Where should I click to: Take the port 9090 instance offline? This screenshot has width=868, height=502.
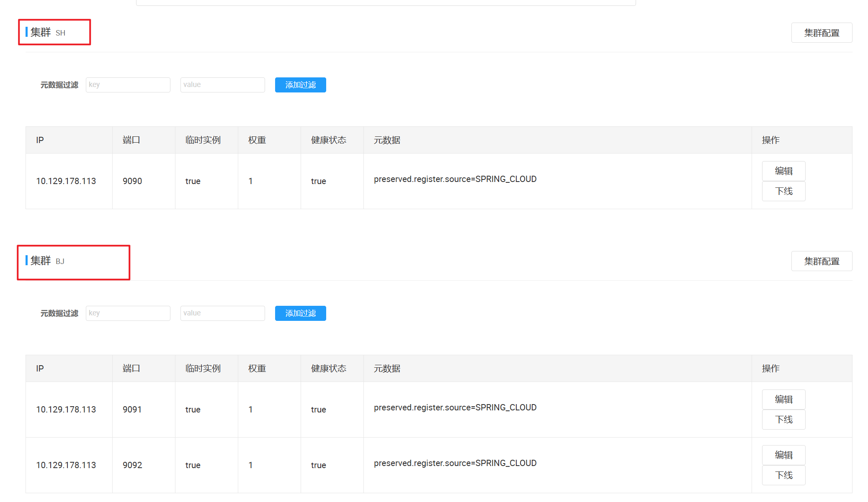coord(783,191)
